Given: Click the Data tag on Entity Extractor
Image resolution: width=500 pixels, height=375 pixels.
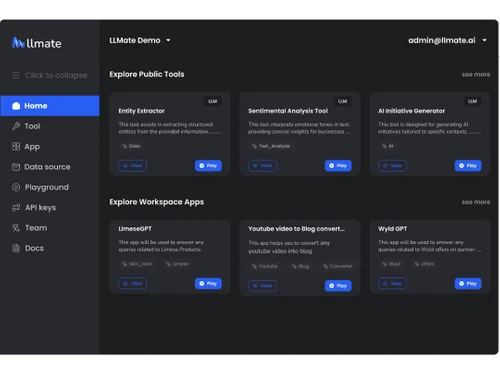Looking at the screenshot, I should tap(131, 146).
